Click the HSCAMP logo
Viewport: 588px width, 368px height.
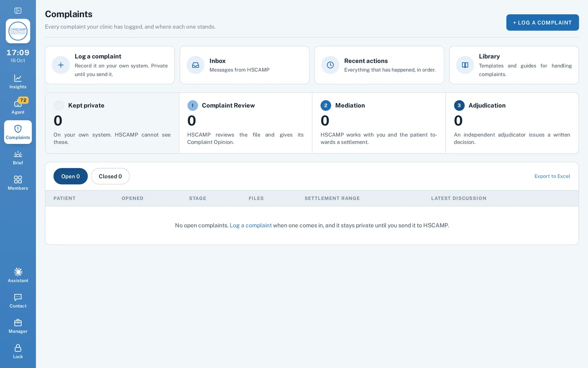18,31
